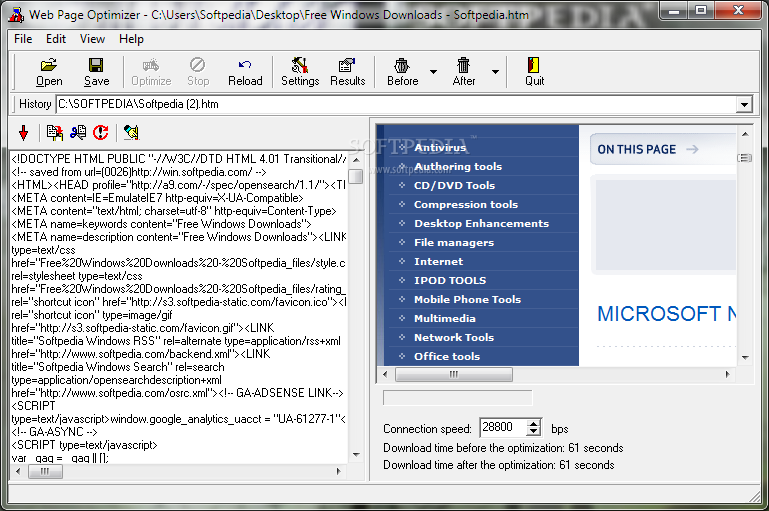Image resolution: width=769 pixels, height=511 pixels.
Task: Increase connection speed with up spinner arrow
Action: click(534, 424)
